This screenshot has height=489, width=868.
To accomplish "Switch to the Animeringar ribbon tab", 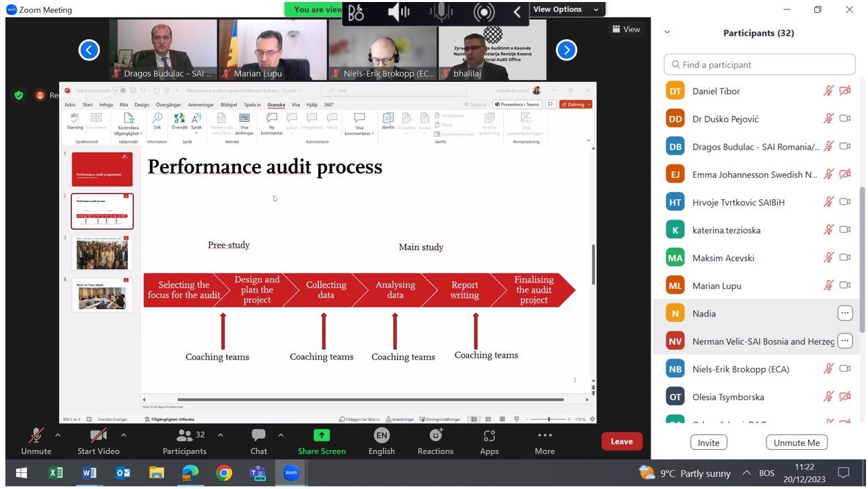I will point(201,104).
